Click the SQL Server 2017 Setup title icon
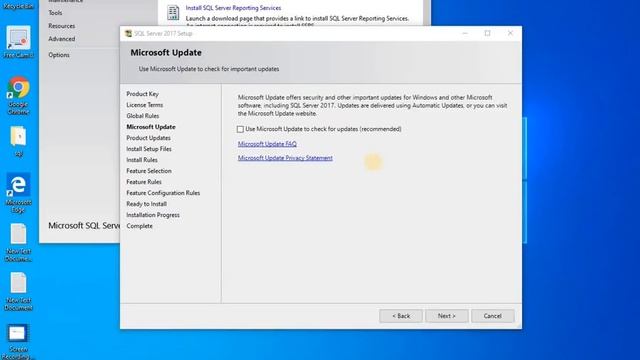Viewport: 640px width, 360px height. click(128, 33)
